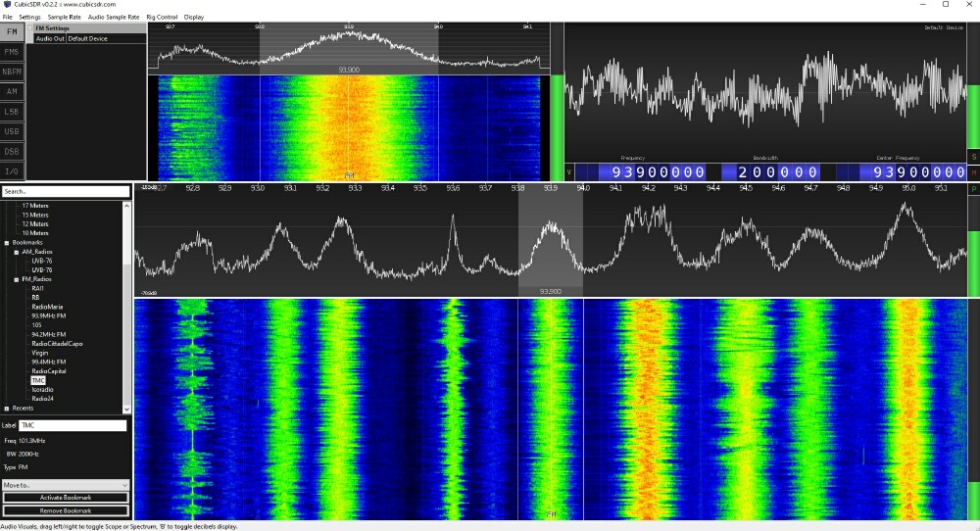
Task: Edit the bookmark Label field containing TMC
Action: click(x=73, y=425)
